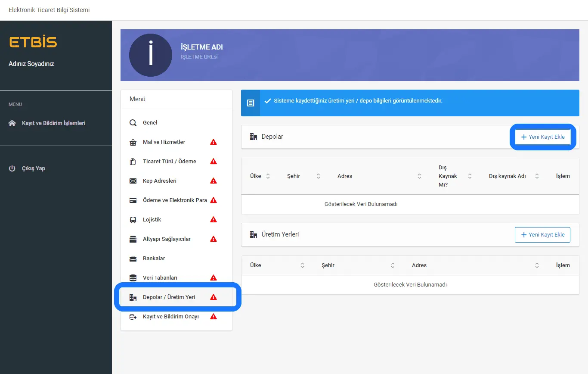Open Ticaret Türü / Ödeme menu item
Screen dimensions: 588x374
pyautogui.click(x=169, y=162)
